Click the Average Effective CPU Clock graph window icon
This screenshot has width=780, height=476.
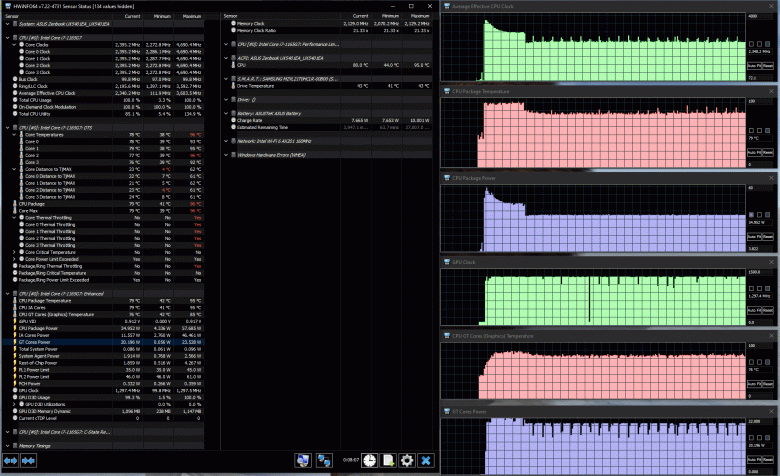(447, 6)
